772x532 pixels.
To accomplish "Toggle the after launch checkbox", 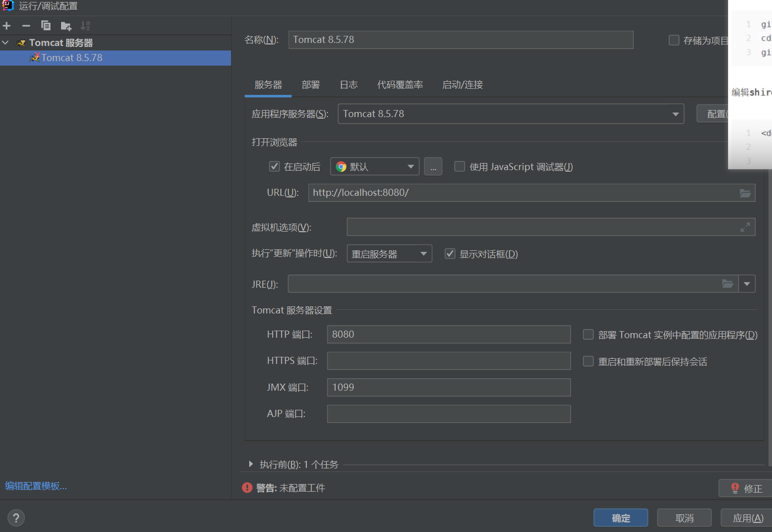I will point(274,167).
